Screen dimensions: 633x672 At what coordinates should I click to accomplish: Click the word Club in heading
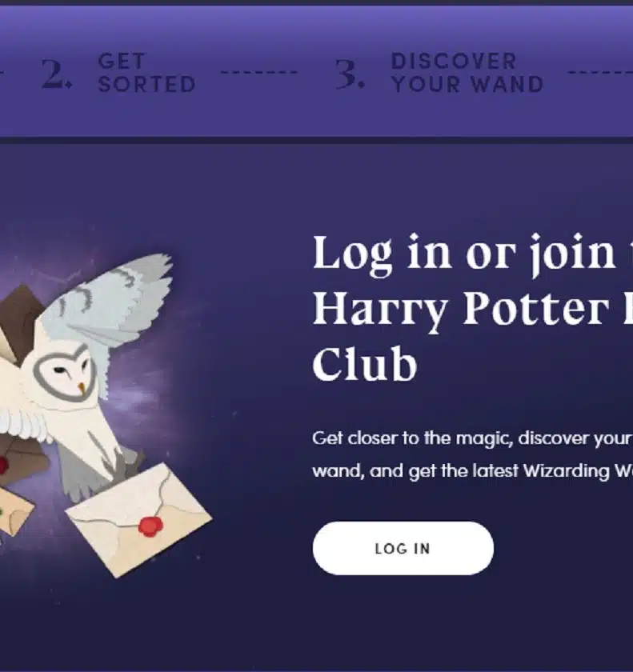(365, 364)
